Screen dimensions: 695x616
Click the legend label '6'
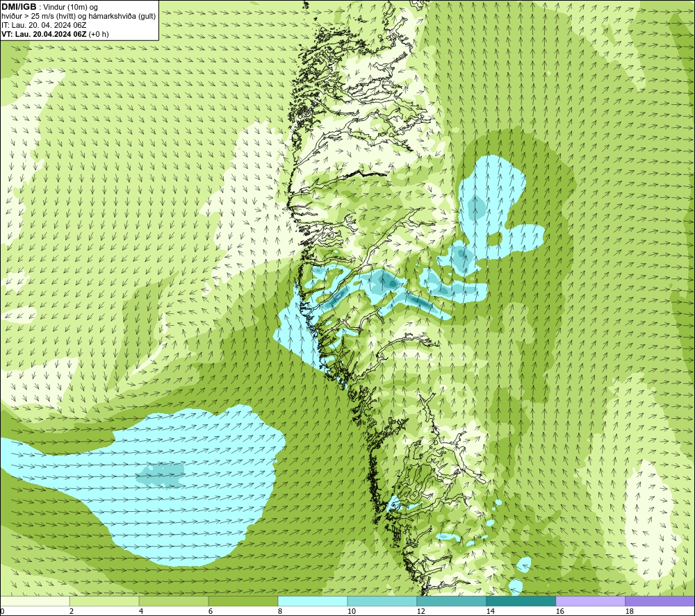[210, 611]
